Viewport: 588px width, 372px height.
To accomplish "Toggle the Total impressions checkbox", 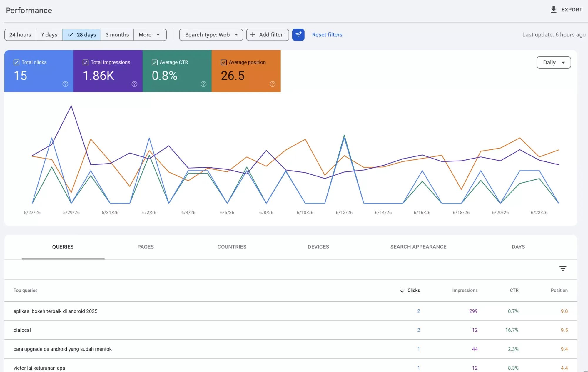I will pyautogui.click(x=86, y=62).
